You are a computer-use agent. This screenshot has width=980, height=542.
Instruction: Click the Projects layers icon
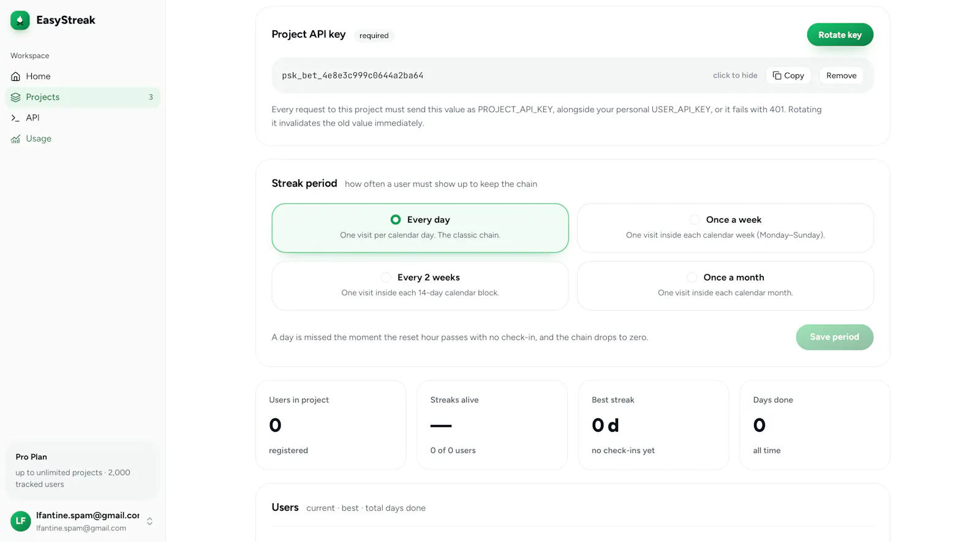[x=16, y=97]
